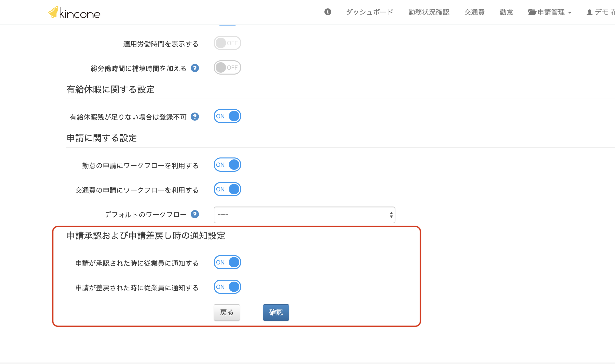The width and height of the screenshot is (615, 364).
Task: Open the デフォルトのワークフロー dropdown
Action: click(x=304, y=215)
